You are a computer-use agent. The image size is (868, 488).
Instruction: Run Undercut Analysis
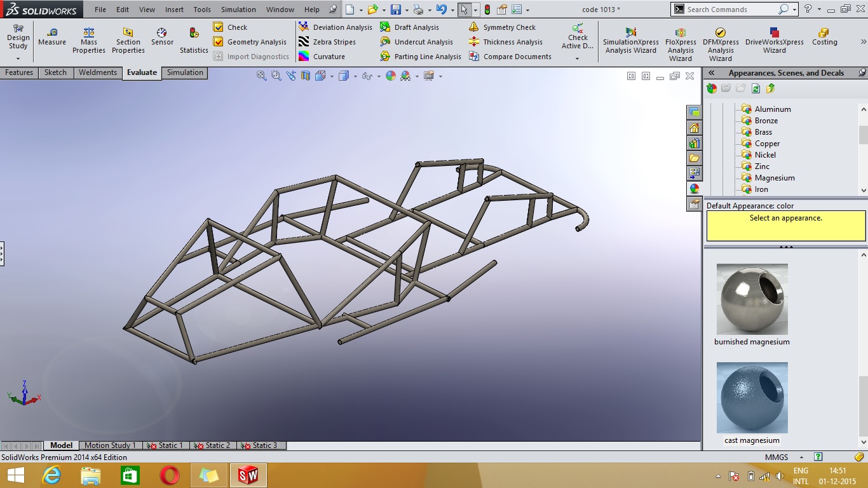click(417, 42)
